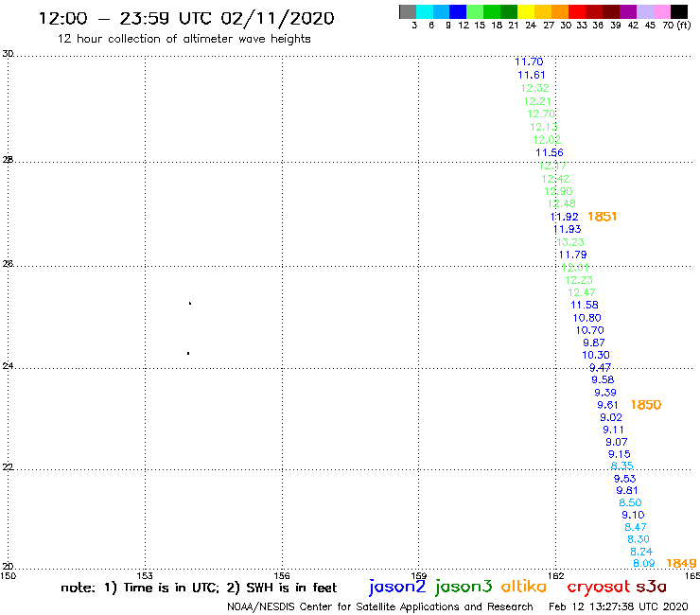
Task: Click the title '12:00 – 23:59 UTC 02/11/2020'
Action: pos(186,18)
